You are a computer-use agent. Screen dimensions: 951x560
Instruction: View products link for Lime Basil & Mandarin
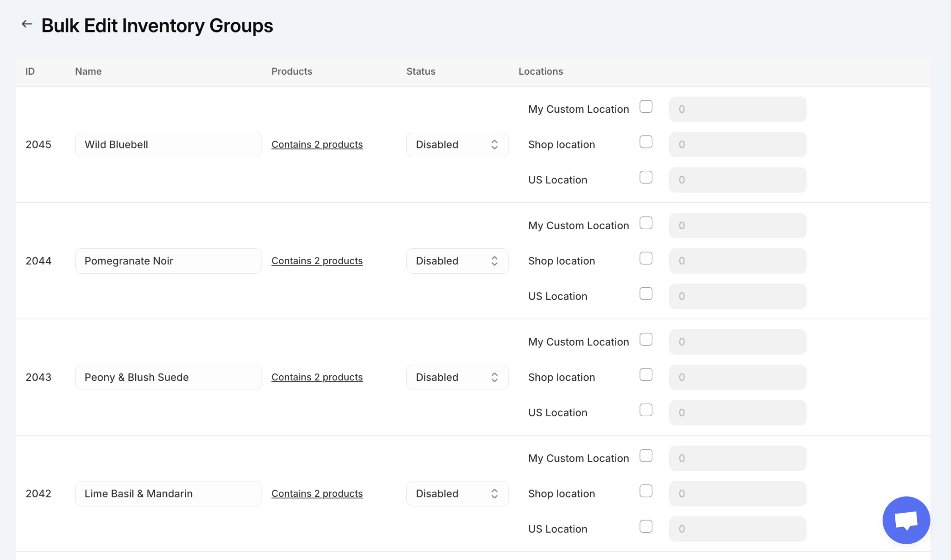pyautogui.click(x=317, y=494)
